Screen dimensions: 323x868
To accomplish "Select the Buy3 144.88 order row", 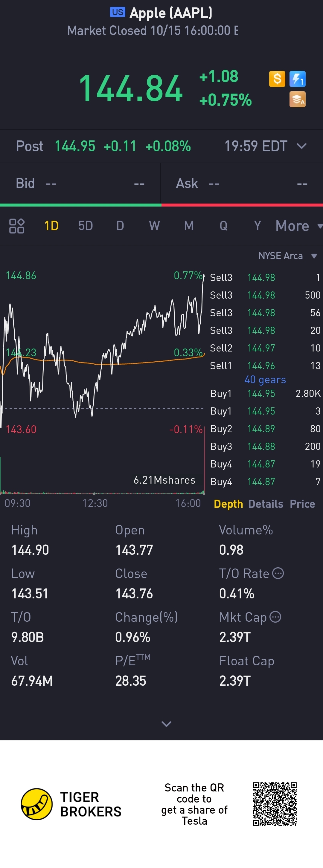I will (265, 447).
